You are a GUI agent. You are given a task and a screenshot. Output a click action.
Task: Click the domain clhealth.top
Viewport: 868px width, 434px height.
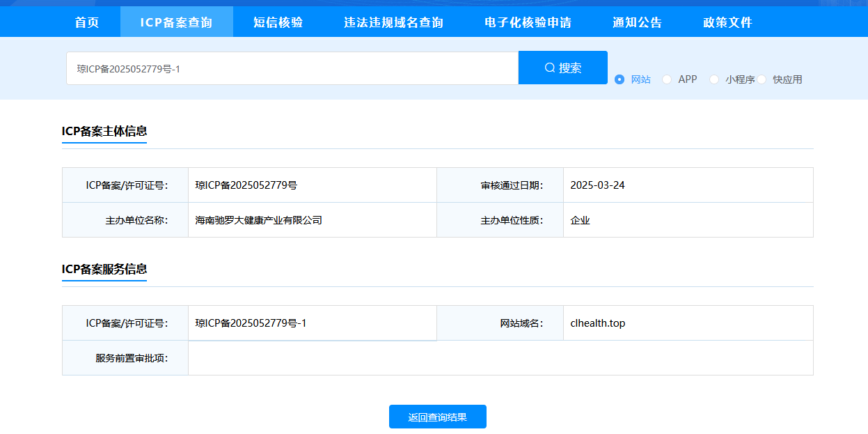pos(598,323)
